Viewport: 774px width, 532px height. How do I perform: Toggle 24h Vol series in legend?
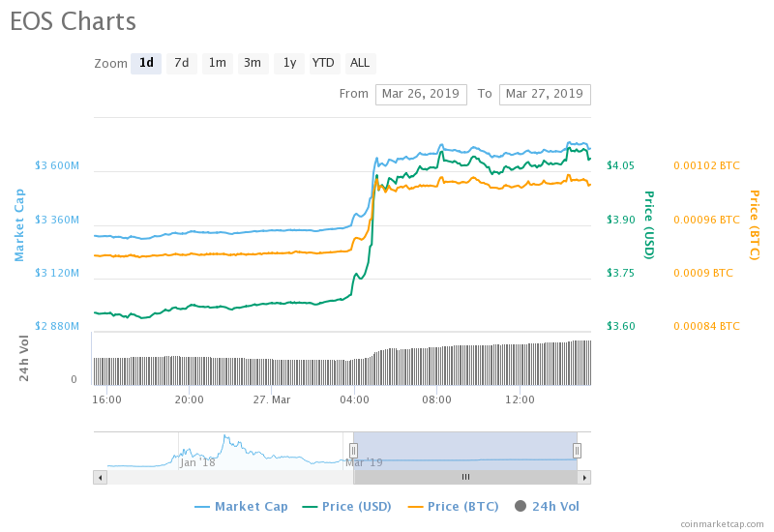point(547,506)
